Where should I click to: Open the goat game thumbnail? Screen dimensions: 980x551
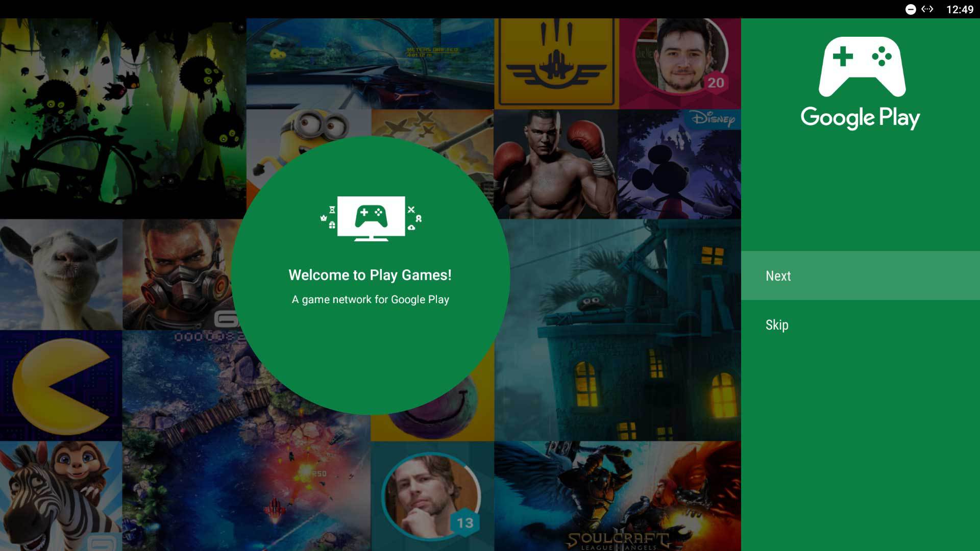[61, 274]
